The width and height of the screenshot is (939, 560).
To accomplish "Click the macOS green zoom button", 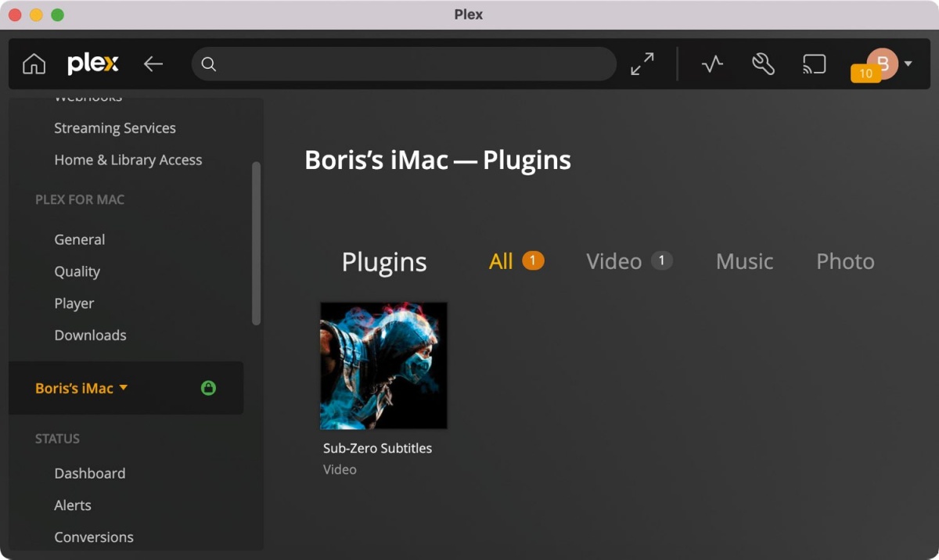I will 57,15.
